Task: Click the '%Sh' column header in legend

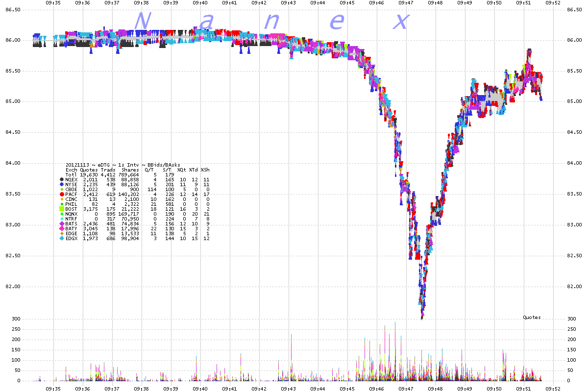Action: [x=205, y=170]
